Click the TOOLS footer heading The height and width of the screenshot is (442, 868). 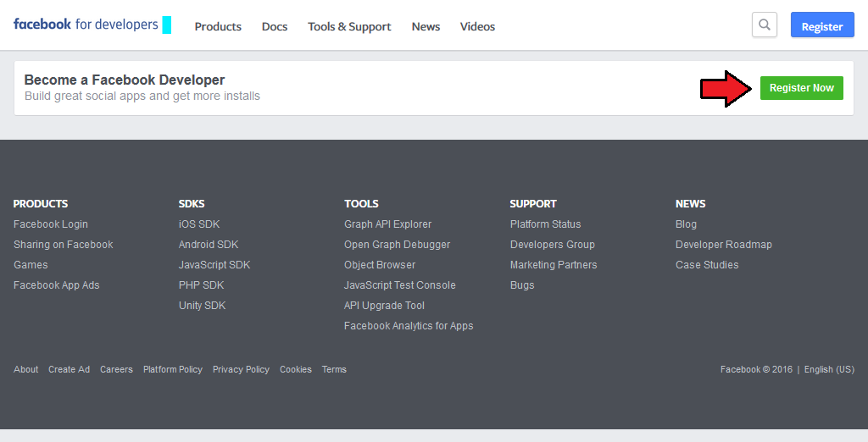tap(361, 203)
